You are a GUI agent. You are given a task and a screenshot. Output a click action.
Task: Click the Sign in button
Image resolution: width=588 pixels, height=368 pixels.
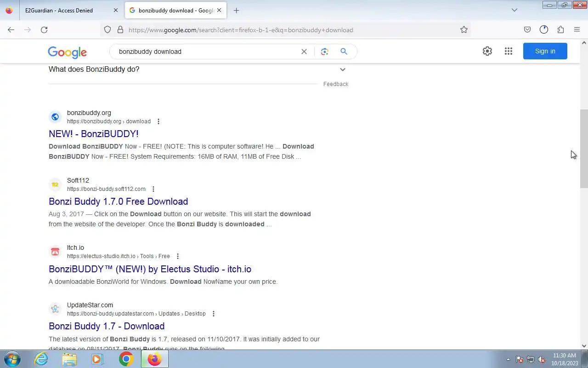(x=545, y=51)
